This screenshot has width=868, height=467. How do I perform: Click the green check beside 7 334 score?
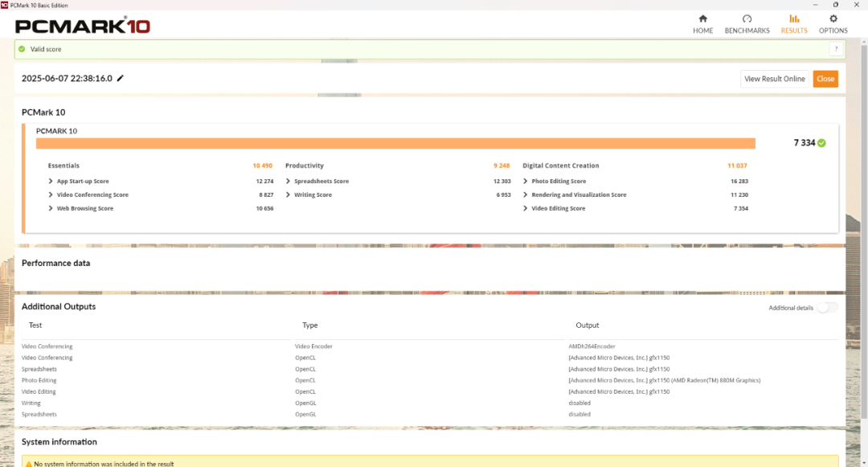[x=821, y=143]
